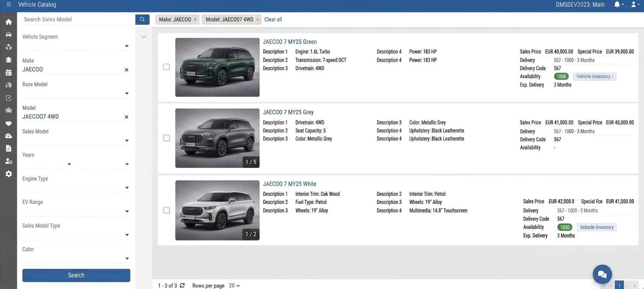Open the toolbox icon in sidebar
This screenshot has width=644, height=289.
[9, 136]
